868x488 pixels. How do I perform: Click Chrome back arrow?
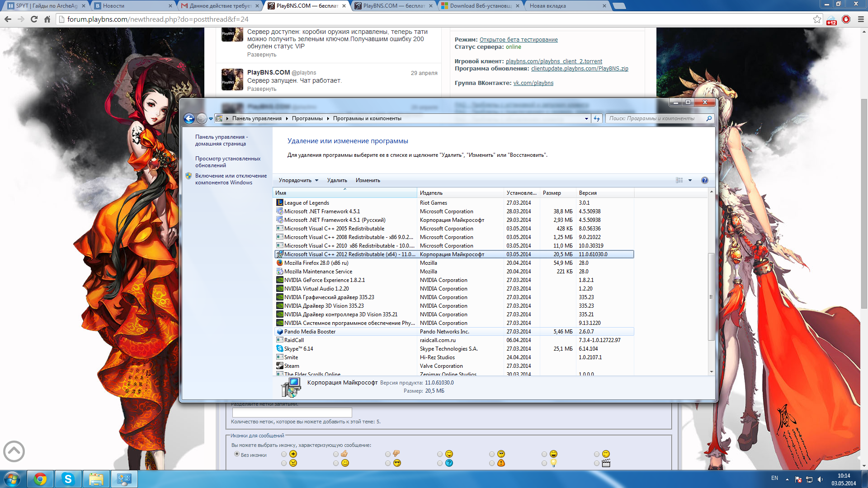pos(8,19)
